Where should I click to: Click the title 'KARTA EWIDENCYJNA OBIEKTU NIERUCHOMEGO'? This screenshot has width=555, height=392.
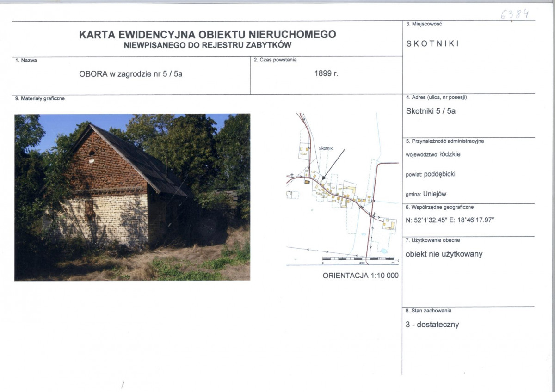(x=208, y=35)
